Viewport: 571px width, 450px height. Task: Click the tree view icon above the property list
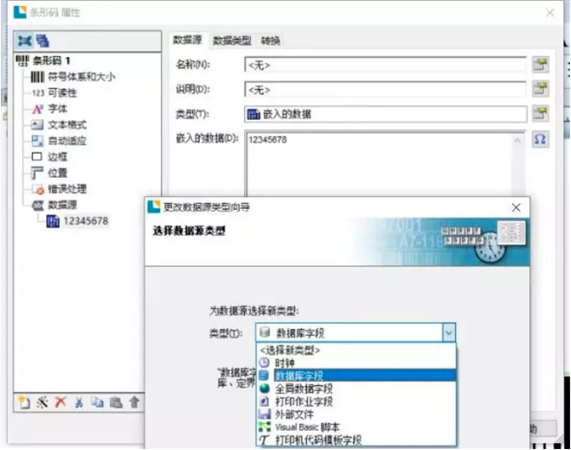click(25, 41)
